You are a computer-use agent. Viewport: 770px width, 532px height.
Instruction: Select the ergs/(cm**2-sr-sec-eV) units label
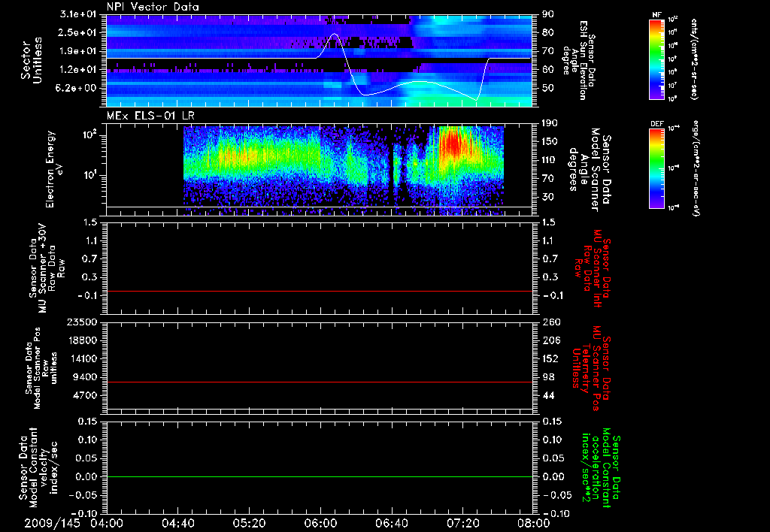coord(696,168)
